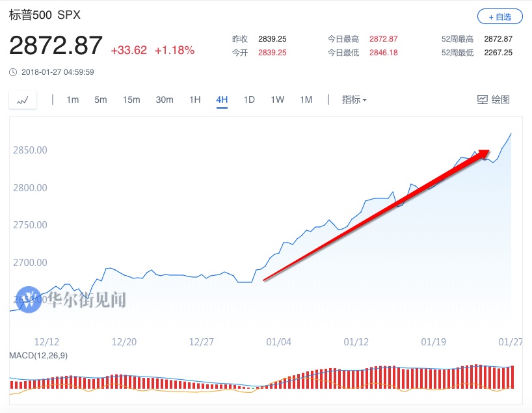Switch to the 1D daily chart

[x=249, y=100]
